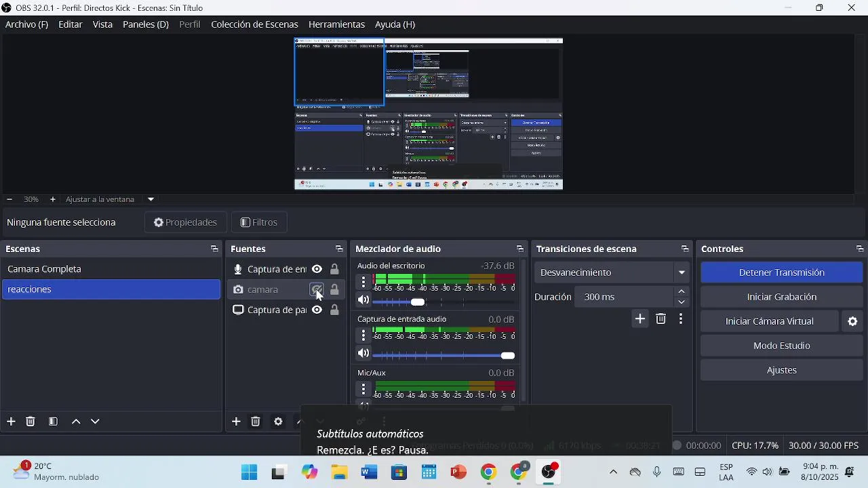Zoom out preview with minus icon
This screenshot has width=868, height=488.
(x=9, y=199)
